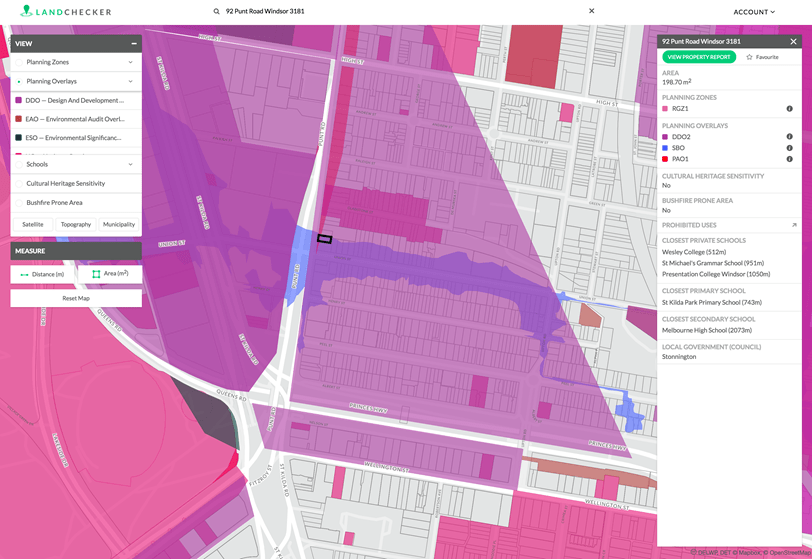The width and height of the screenshot is (812, 559).
Task: Expand the Schools chevron
Action: (x=130, y=164)
